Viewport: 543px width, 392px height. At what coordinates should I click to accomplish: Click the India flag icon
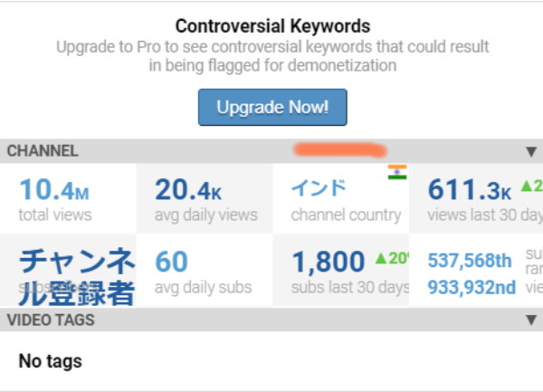pos(396,172)
